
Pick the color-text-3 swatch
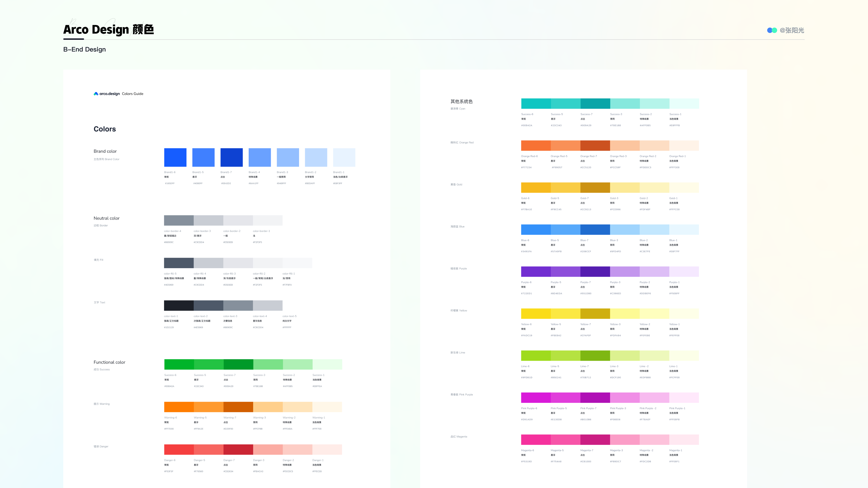tap(238, 305)
